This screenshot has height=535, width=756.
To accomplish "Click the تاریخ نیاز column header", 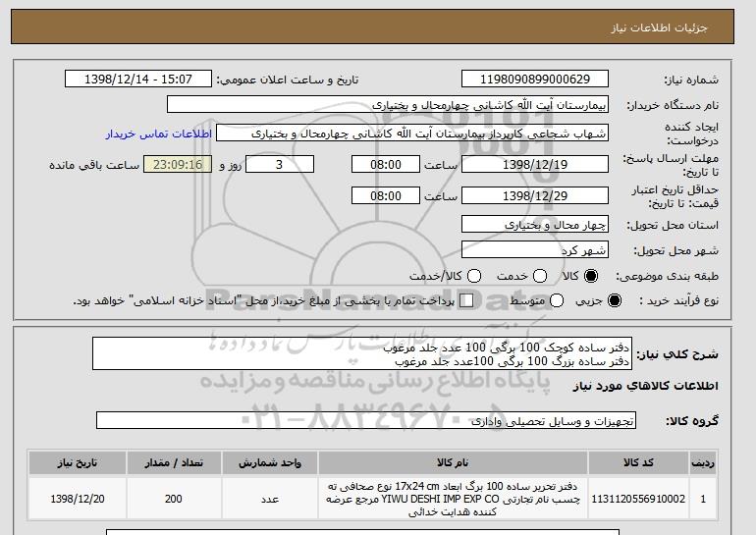I will [78, 462].
